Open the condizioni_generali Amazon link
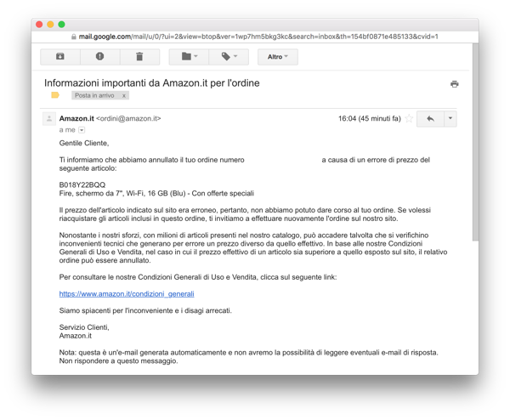 click(x=127, y=294)
